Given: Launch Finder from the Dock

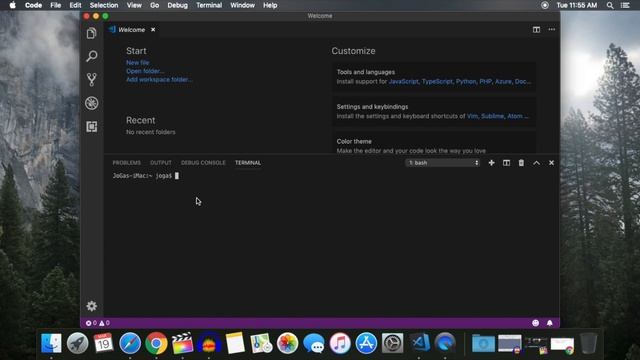Looking at the screenshot, I should point(51,343).
